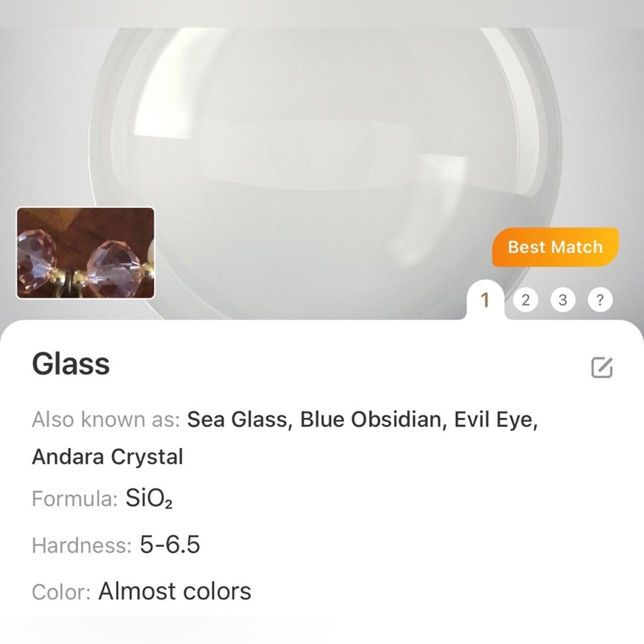Viewport: 644px width, 644px height.
Task: Tap the Formula label
Action: pos(74,499)
